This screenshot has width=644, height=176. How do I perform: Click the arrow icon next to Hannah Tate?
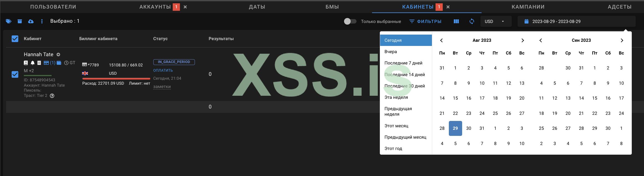click(58, 55)
